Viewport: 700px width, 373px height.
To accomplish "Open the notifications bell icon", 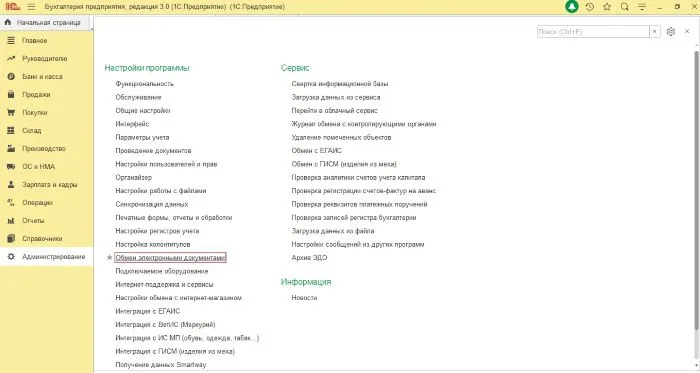I will coord(571,7).
